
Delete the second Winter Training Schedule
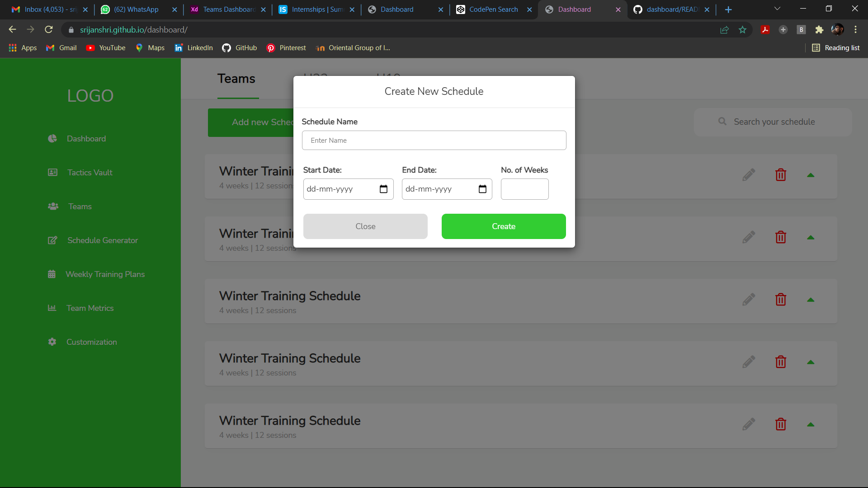(x=781, y=237)
